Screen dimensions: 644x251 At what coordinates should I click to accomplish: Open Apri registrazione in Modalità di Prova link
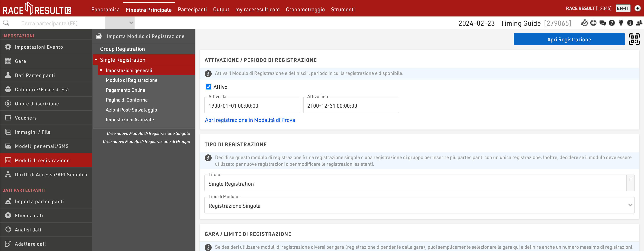(250, 120)
